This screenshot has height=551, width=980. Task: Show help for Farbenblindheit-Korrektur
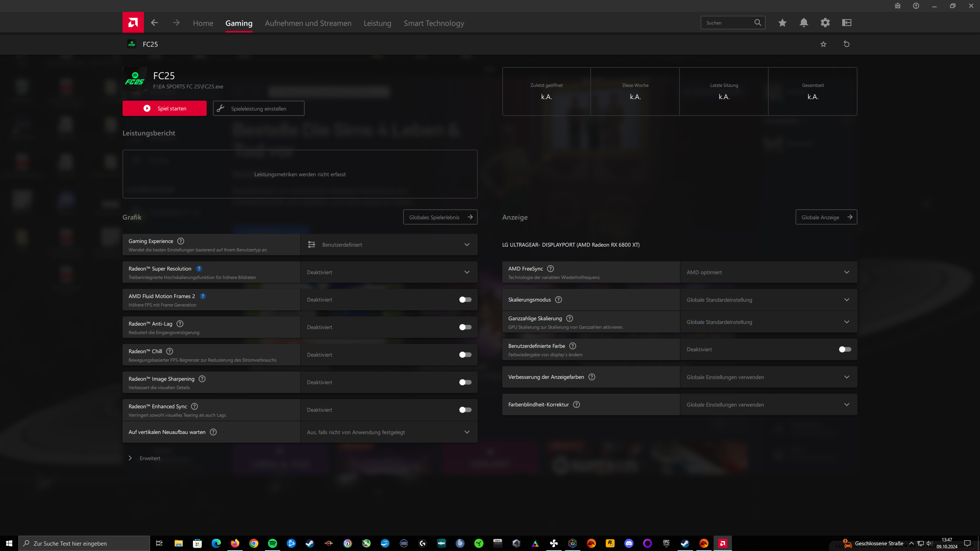coord(577,404)
